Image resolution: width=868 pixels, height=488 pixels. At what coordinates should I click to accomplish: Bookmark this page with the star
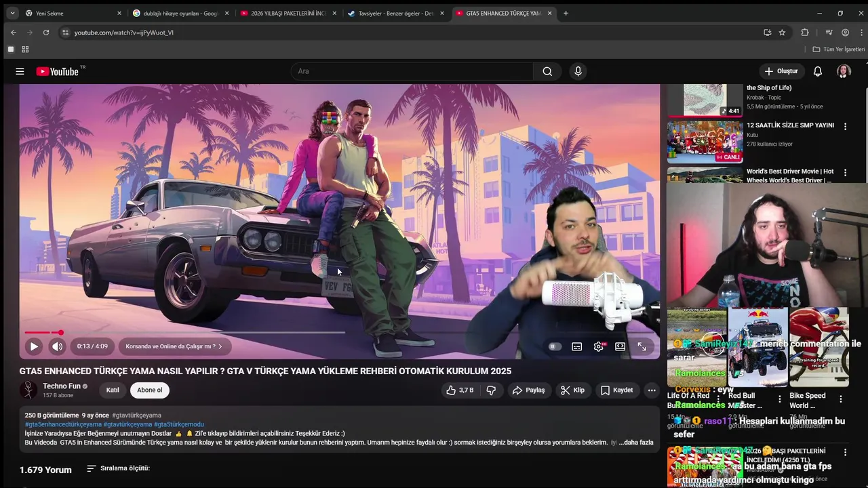(x=782, y=33)
